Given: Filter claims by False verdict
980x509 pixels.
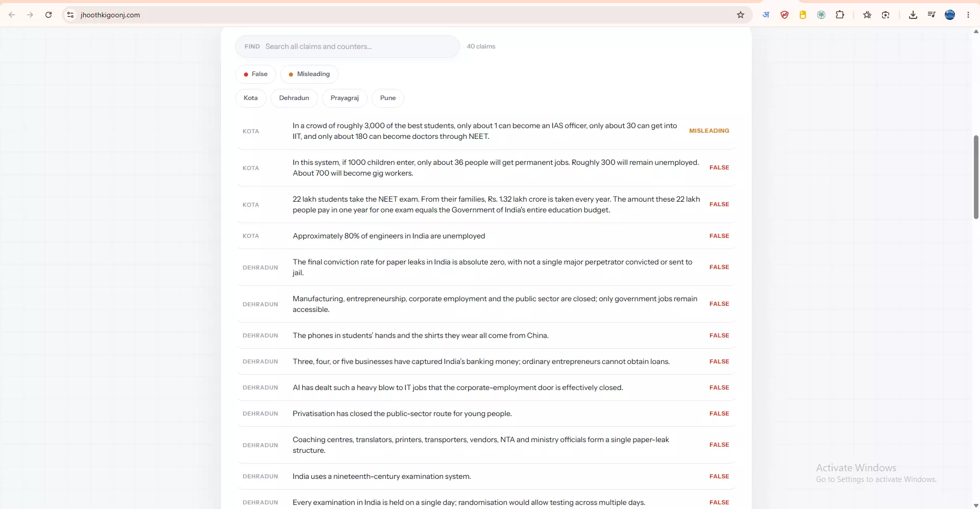Looking at the screenshot, I should (255, 74).
